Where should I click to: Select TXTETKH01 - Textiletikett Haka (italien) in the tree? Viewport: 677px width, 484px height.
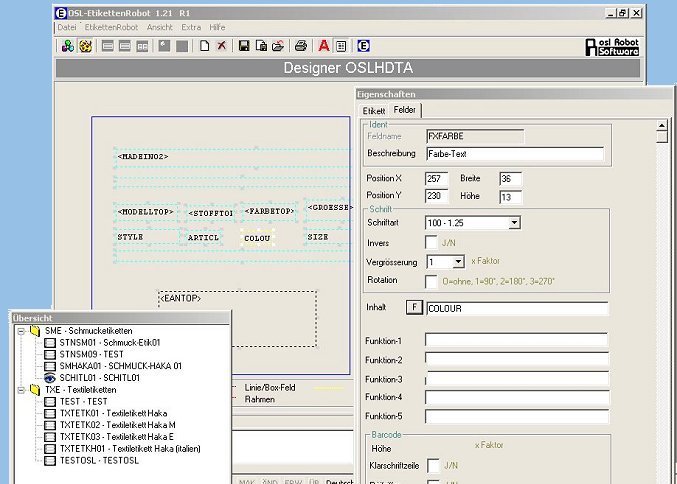pyautogui.click(x=130, y=449)
